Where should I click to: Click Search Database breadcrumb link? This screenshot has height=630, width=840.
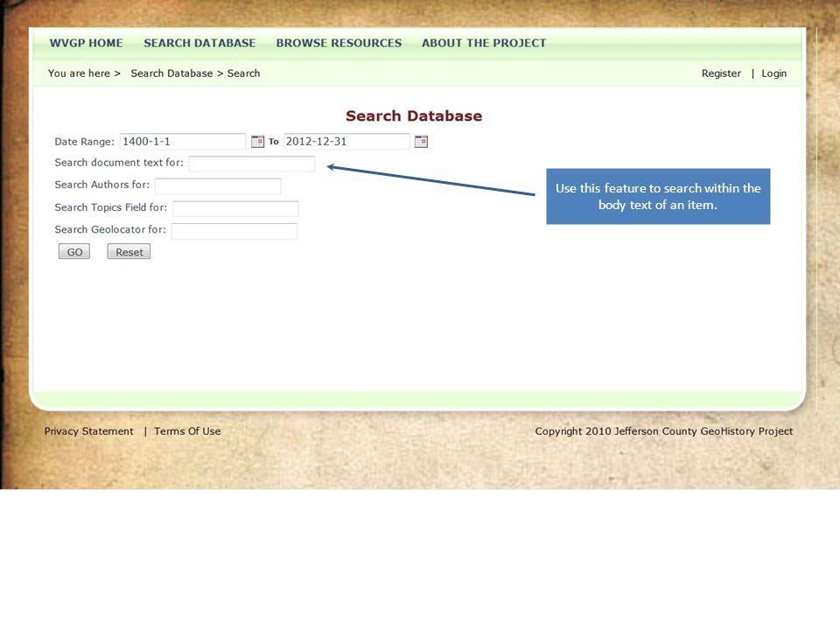171,73
